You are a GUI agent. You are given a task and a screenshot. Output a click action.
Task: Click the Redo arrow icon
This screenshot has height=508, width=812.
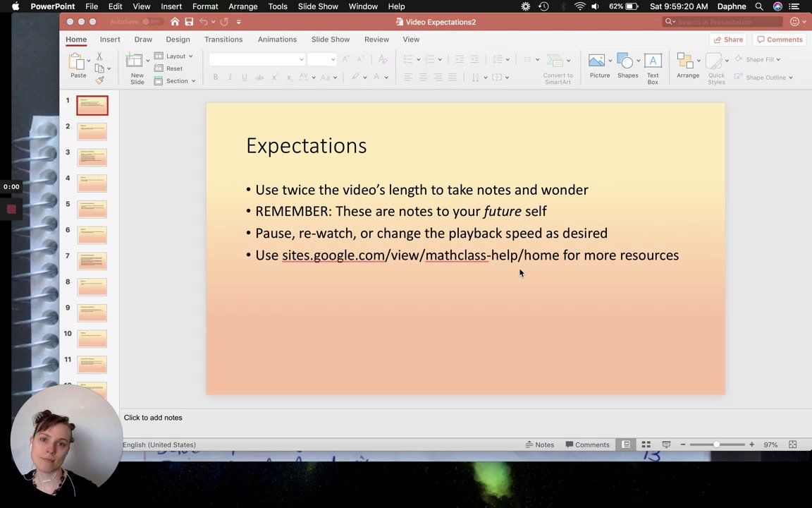click(x=224, y=22)
